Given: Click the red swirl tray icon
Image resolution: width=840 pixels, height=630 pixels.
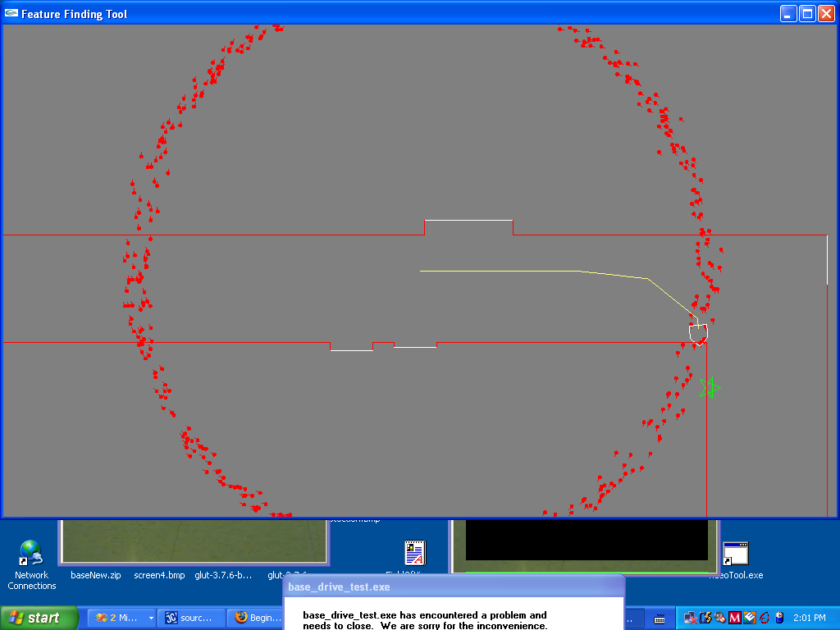Looking at the screenshot, I should 765,618.
